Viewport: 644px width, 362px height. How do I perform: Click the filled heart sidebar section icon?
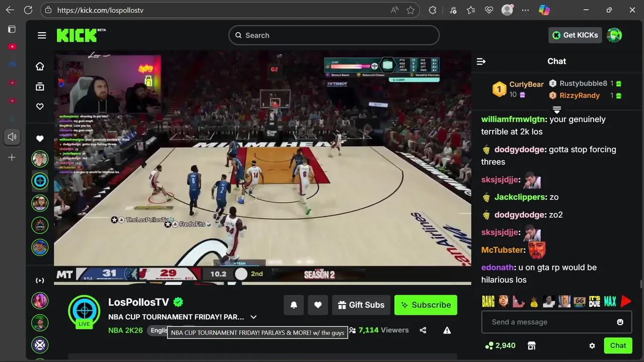point(40,139)
